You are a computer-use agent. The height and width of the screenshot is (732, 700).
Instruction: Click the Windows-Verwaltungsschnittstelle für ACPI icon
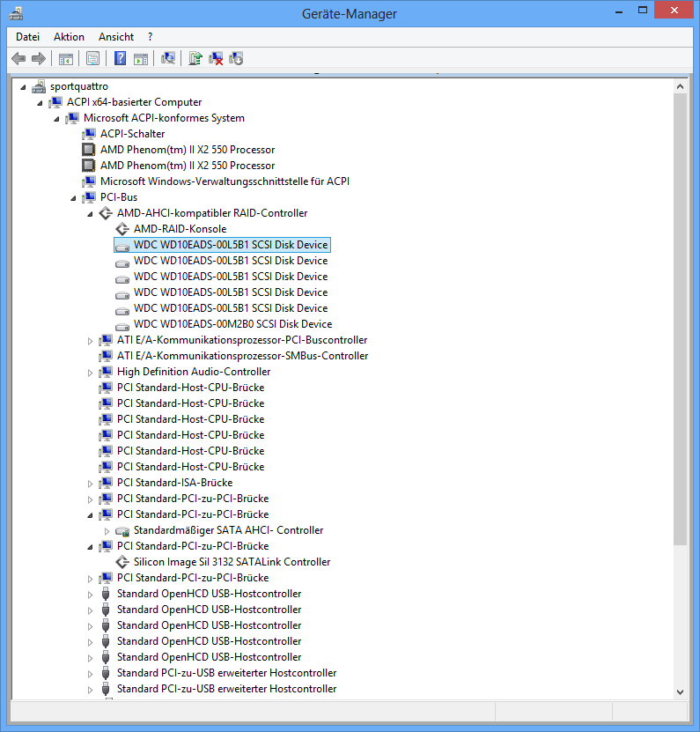(x=89, y=181)
